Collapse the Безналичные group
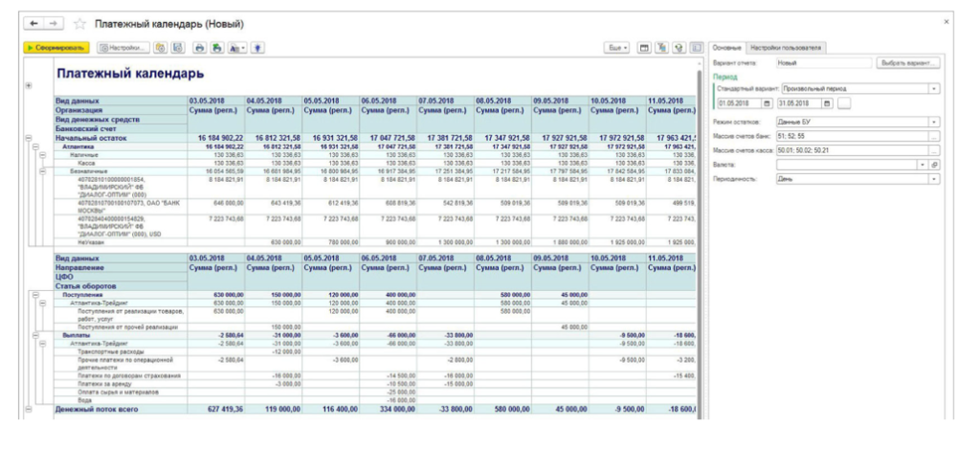The width and height of the screenshot is (980, 450). pos(42,170)
